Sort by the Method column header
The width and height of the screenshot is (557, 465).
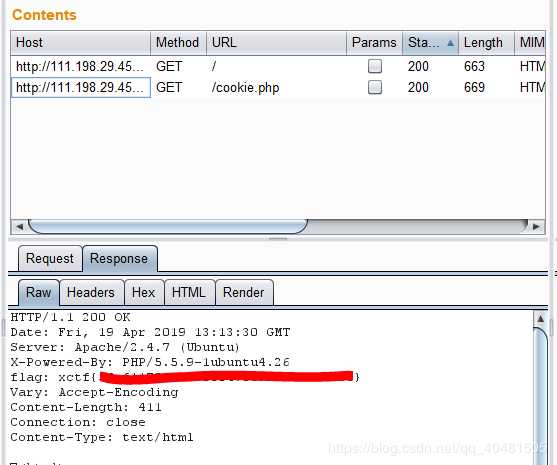(178, 43)
